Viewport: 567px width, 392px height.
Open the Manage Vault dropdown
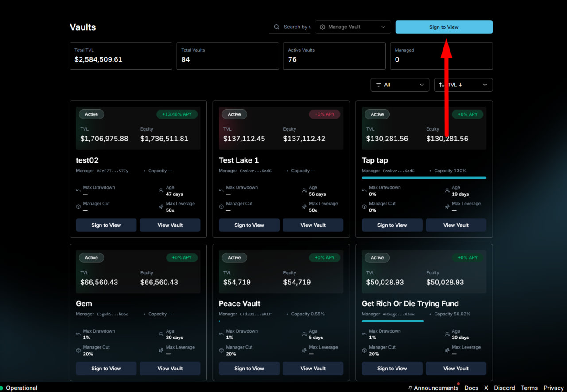pyautogui.click(x=353, y=27)
